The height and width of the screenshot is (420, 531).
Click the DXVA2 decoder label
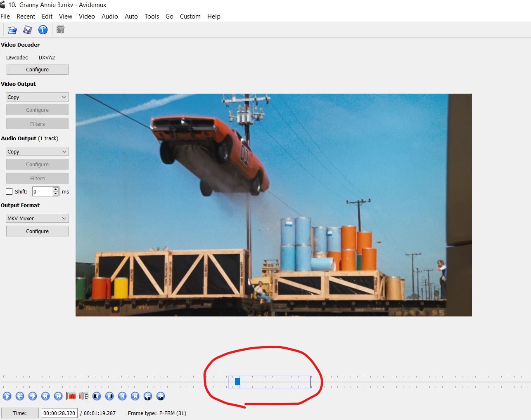point(47,57)
